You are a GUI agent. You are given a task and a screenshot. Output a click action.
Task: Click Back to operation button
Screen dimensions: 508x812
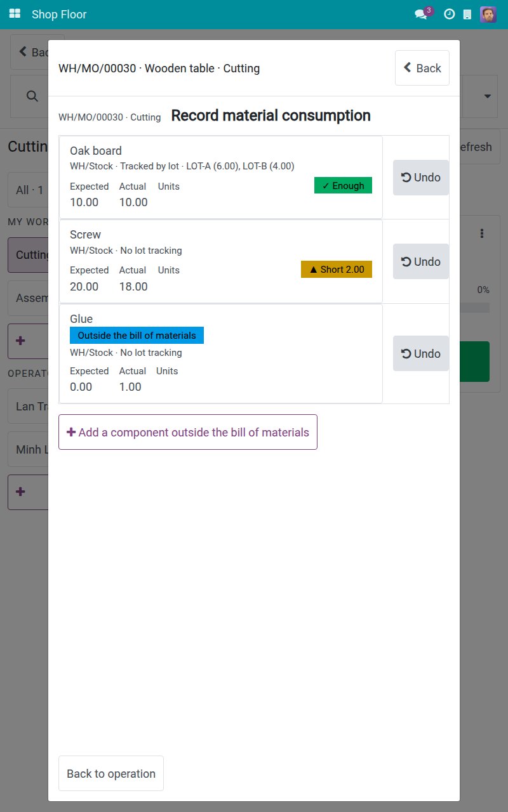pos(111,773)
